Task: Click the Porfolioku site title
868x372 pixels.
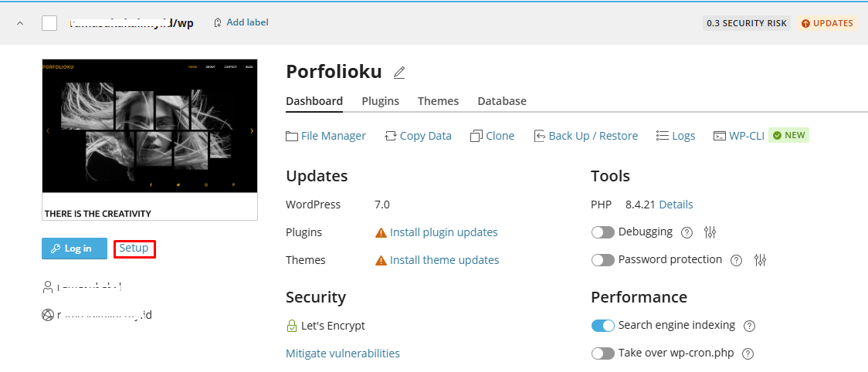Action: [x=334, y=72]
